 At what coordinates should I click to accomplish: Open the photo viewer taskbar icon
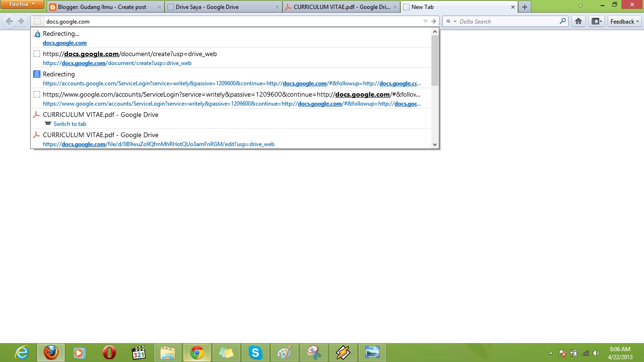point(372,353)
